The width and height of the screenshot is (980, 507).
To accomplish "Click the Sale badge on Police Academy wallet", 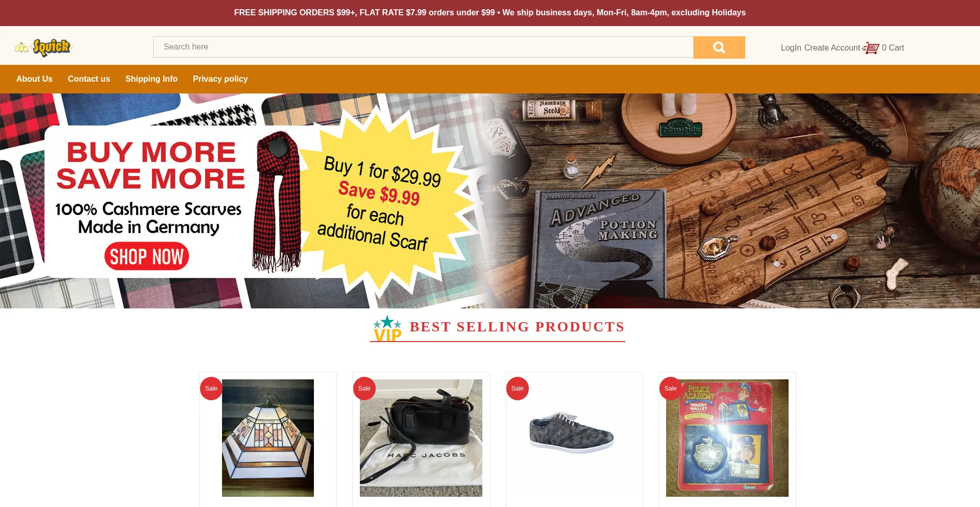I will tap(671, 389).
